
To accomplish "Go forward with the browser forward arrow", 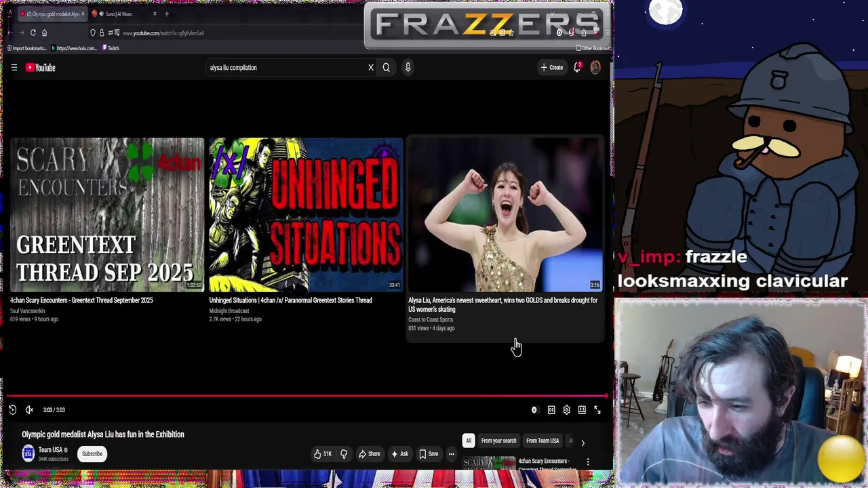I will click(x=21, y=33).
